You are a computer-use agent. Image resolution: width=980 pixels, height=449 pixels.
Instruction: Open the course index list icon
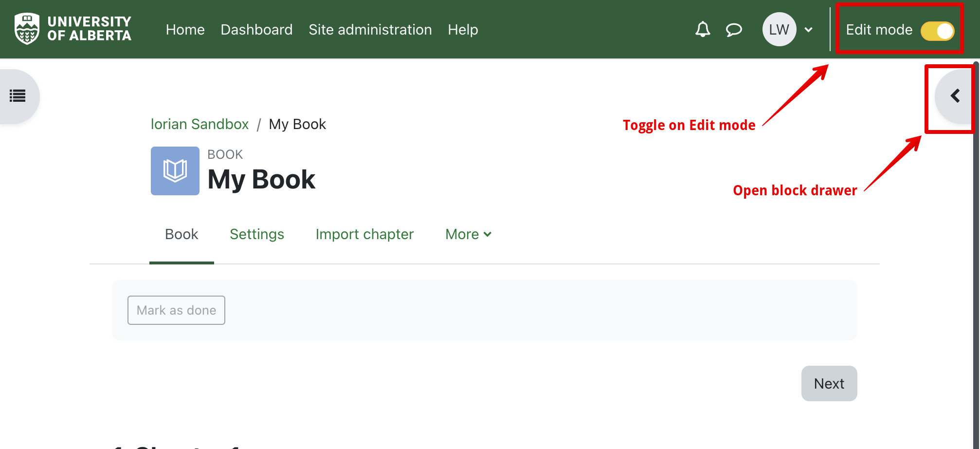point(18,96)
